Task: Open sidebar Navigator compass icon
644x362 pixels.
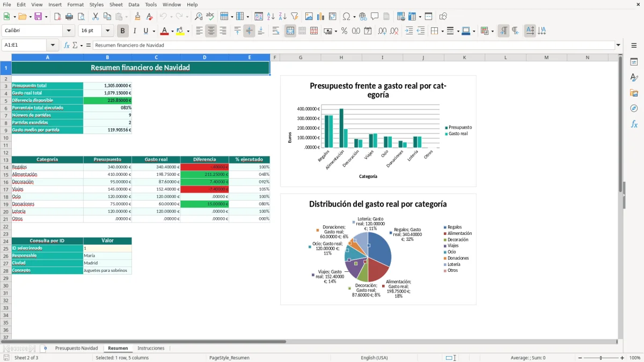Action: tap(634, 108)
